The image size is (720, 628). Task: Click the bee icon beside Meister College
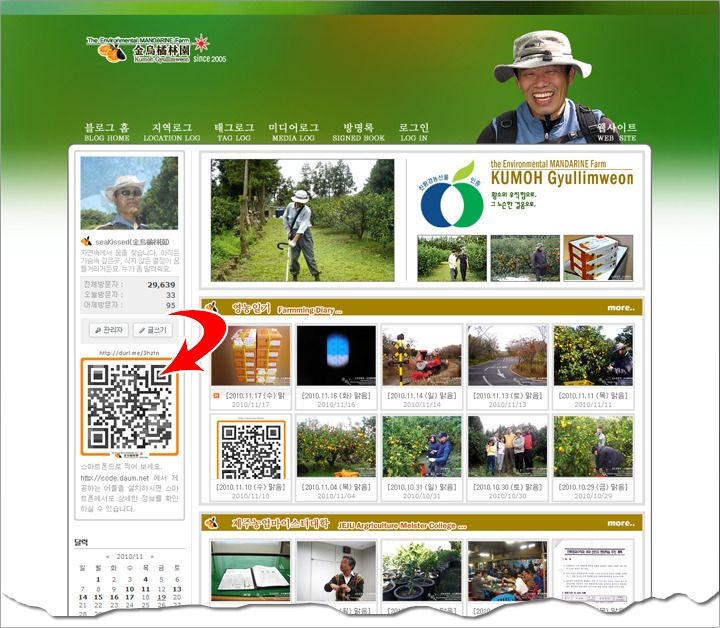coord(212,522)
